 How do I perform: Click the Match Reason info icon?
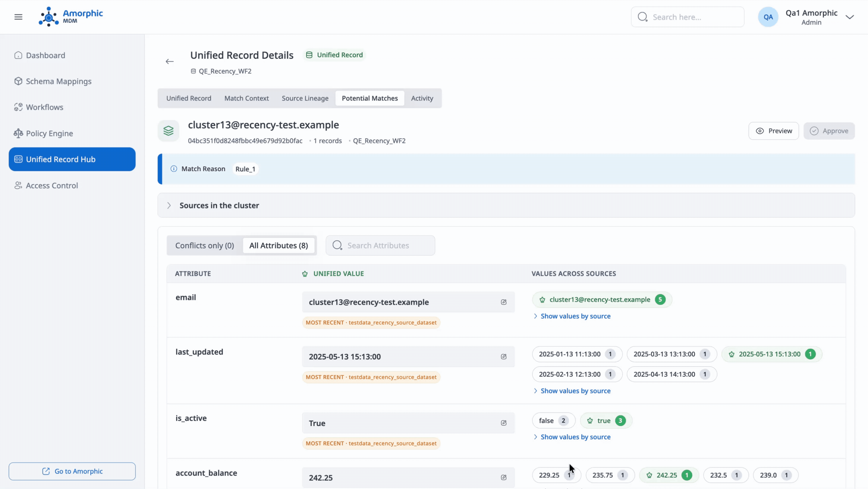pos(174,169)
